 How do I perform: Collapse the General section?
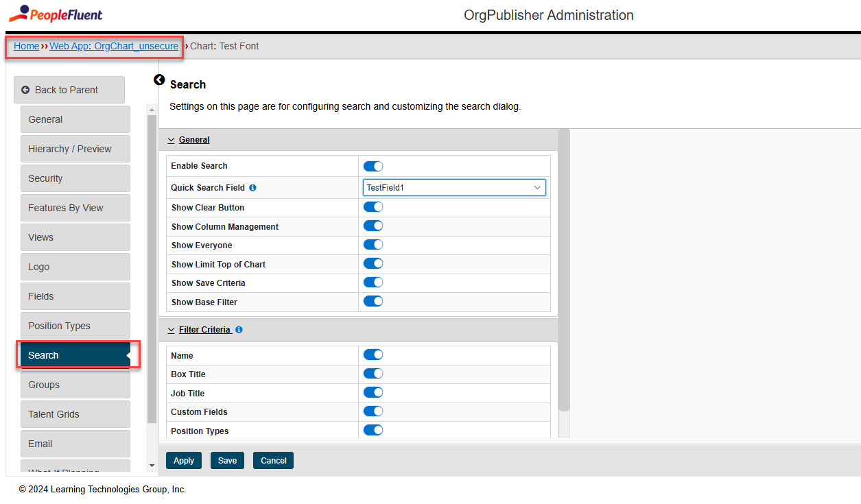[x=189, y=140]
